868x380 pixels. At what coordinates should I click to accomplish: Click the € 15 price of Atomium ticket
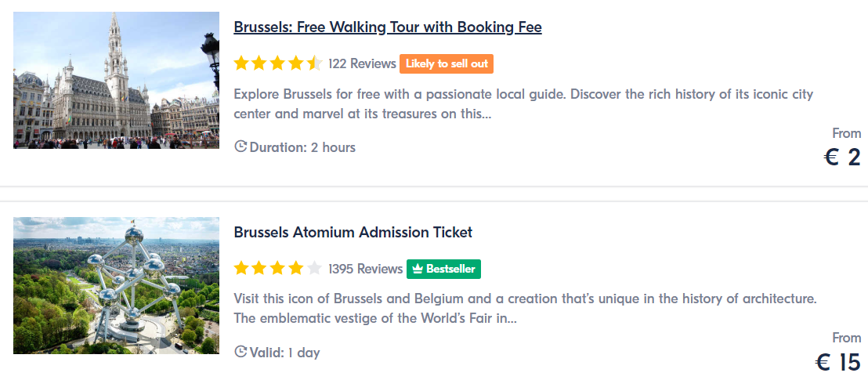coord(838,363)
